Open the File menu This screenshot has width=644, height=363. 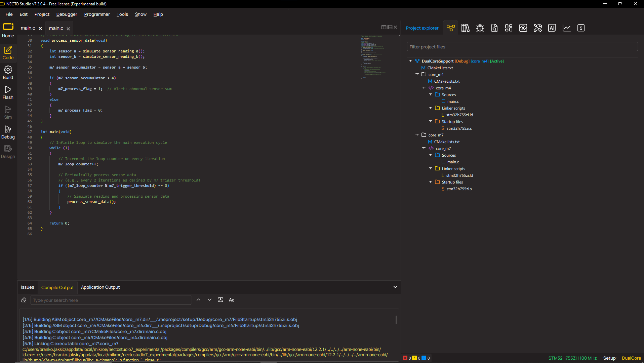[9, 14]
